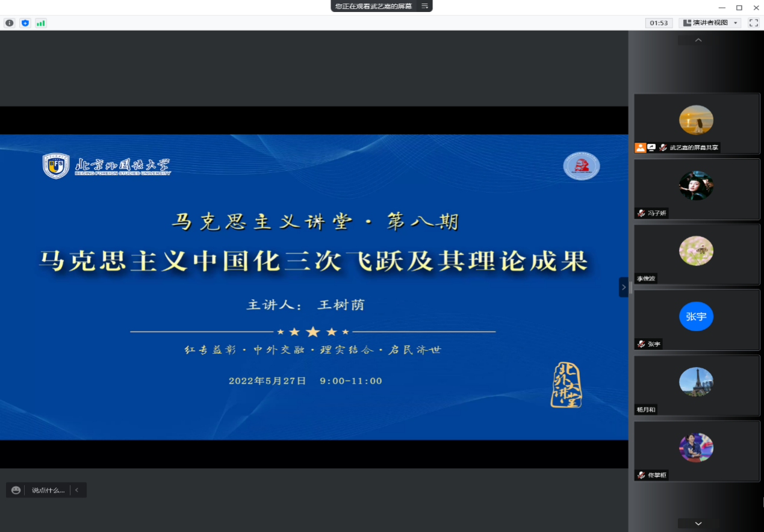
Task: Collapse the participant video sidebar
Action: point(623,287)
